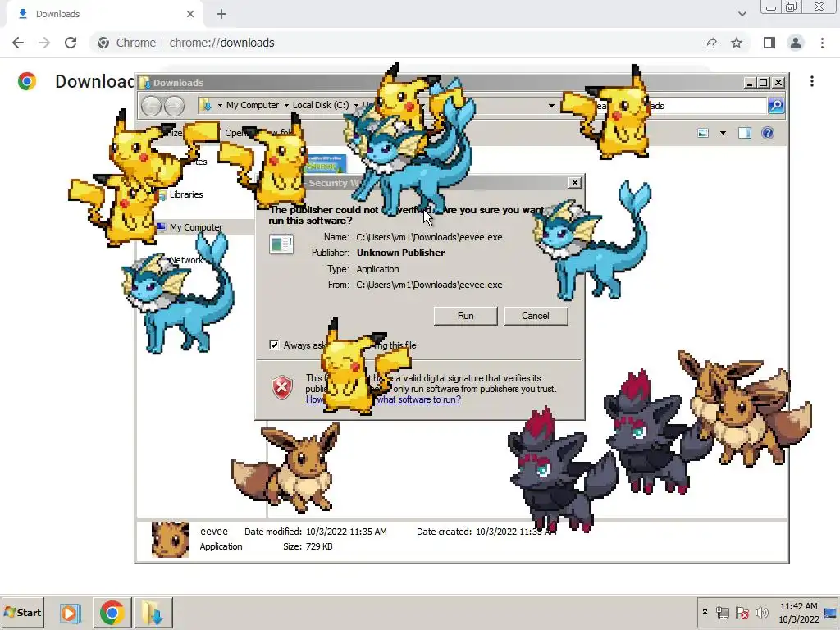Show hidden system tray icons arrow

click(x=705, y=612)
